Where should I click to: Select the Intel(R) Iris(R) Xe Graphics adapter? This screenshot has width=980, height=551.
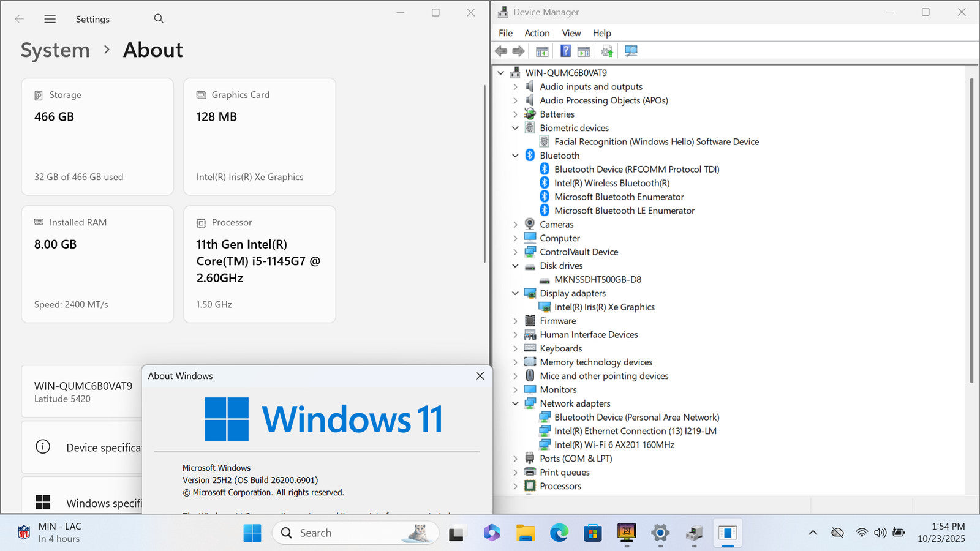tap(604, 307)
